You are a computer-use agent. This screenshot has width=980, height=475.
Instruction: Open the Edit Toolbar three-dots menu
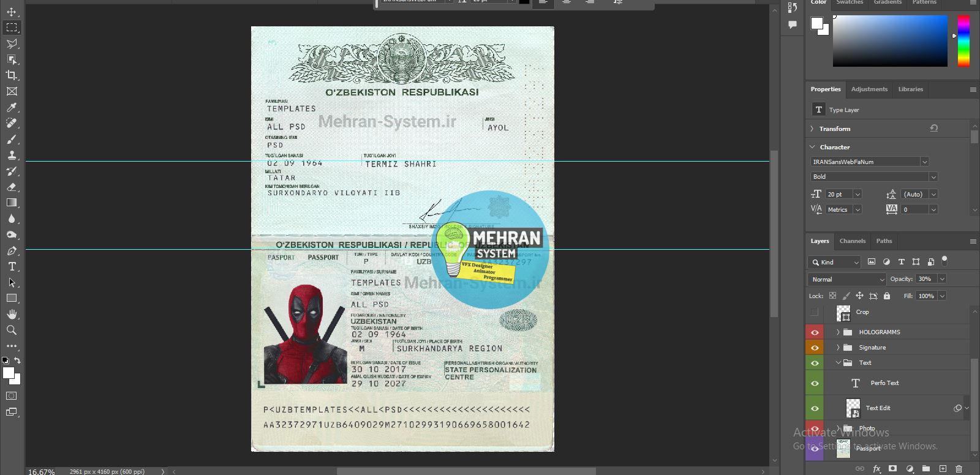[12, 346]
